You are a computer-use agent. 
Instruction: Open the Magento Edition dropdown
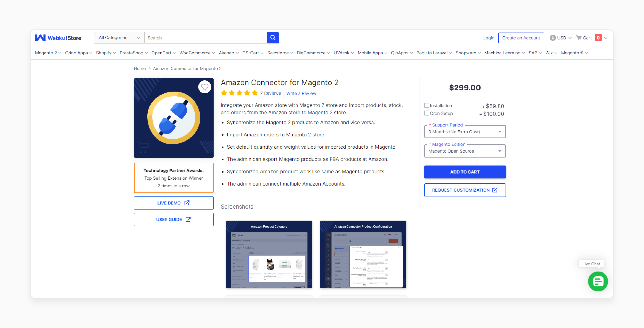pyautogui.click(x=465, y=151)
